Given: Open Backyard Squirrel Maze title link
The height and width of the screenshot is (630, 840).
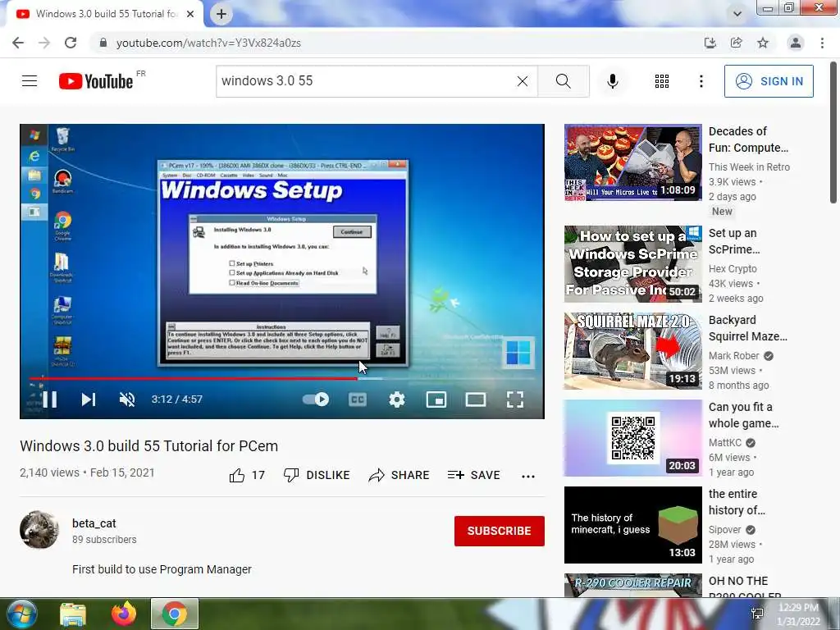Looking at the screenshot, I should coord(748,328).
